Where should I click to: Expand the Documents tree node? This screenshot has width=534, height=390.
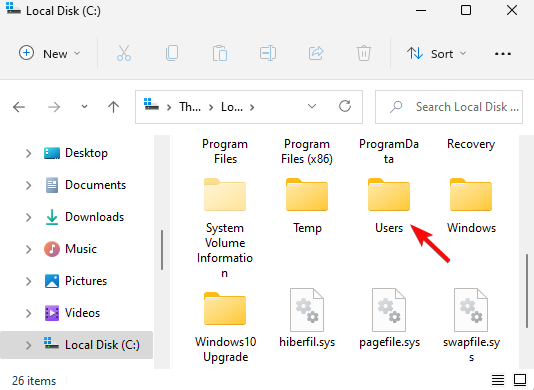(x=29, y=186)
